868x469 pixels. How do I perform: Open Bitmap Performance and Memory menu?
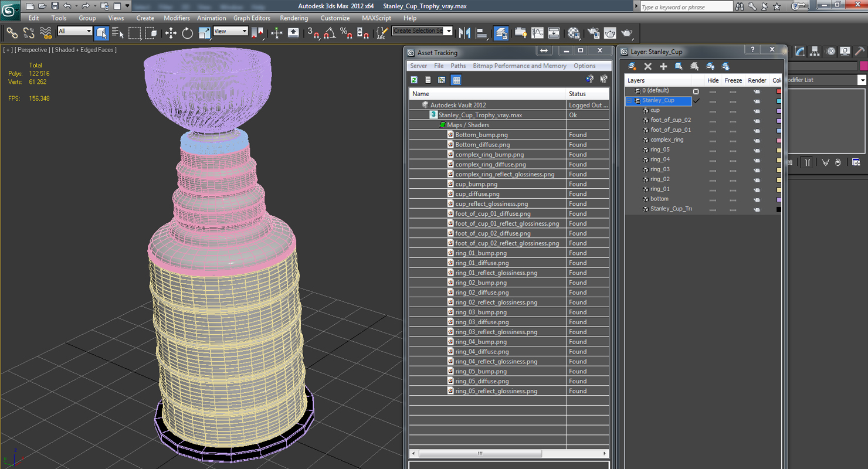coord(520,66)
